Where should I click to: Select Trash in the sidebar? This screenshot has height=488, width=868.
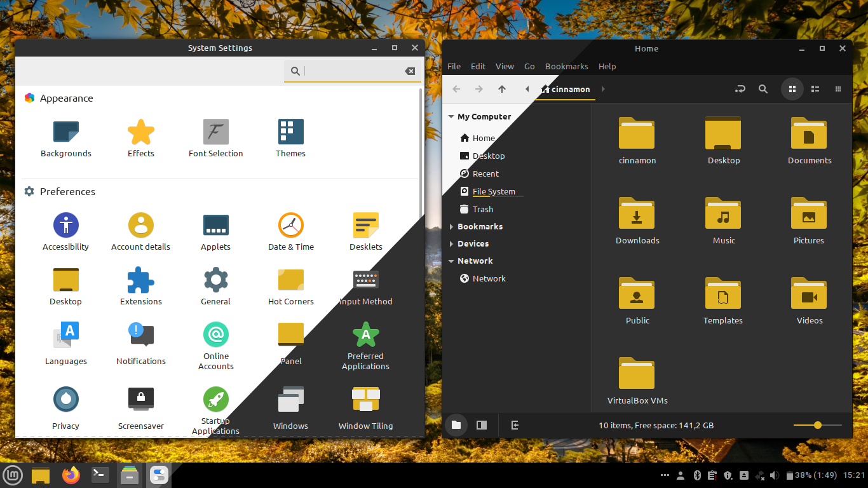click(x=477, y=209)
